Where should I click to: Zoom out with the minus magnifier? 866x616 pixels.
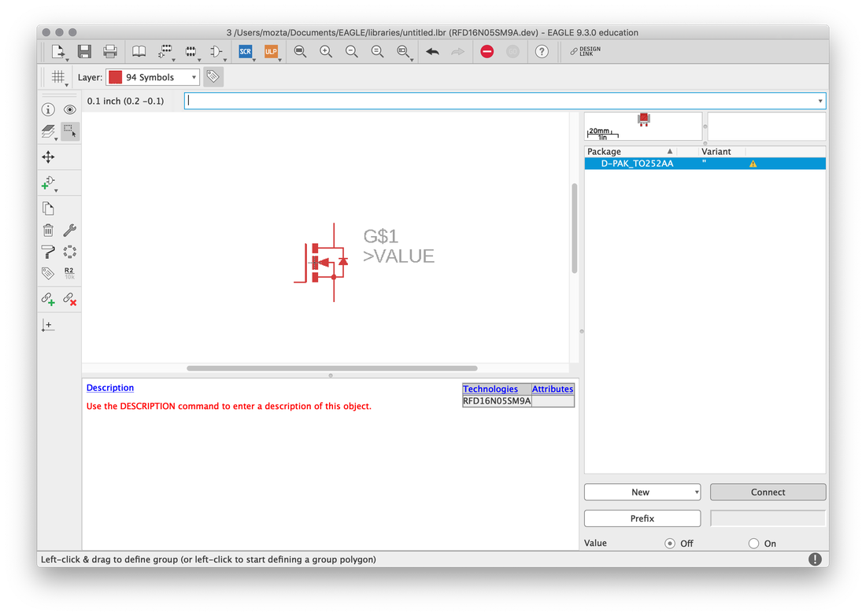point(351,52)
